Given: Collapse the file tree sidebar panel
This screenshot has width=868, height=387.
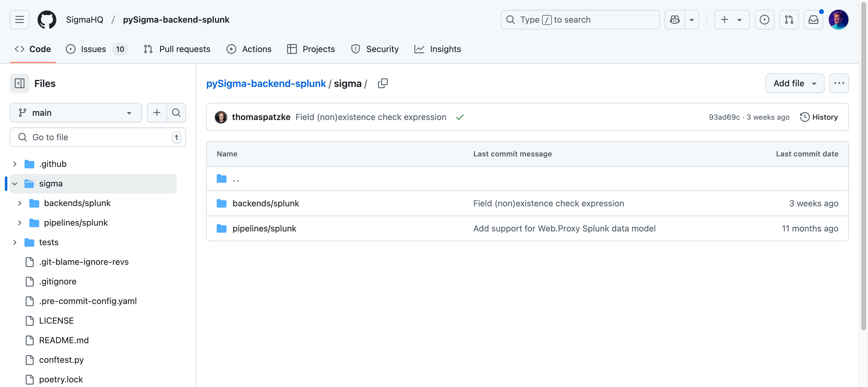Looking at the screenshot, I should [x=20, y=83].
